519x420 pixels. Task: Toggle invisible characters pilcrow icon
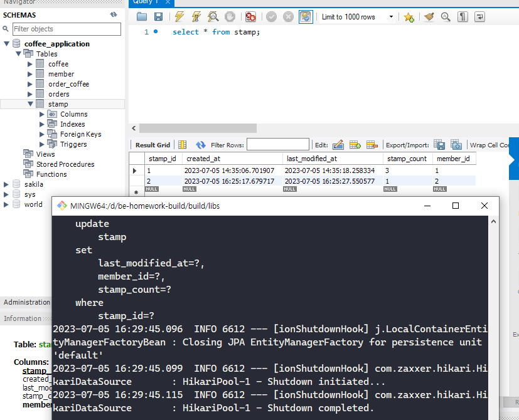463,16
